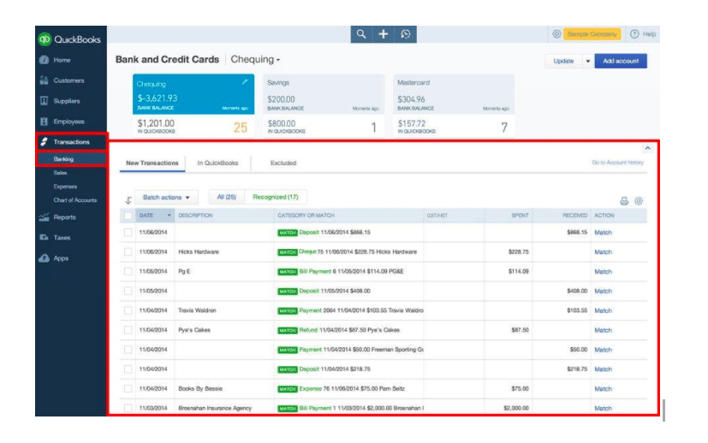Screen dimensions: 708x443
Task: Check the Brosnahan Insurance Agency row checkbox
Action: [x=128, y=408]
